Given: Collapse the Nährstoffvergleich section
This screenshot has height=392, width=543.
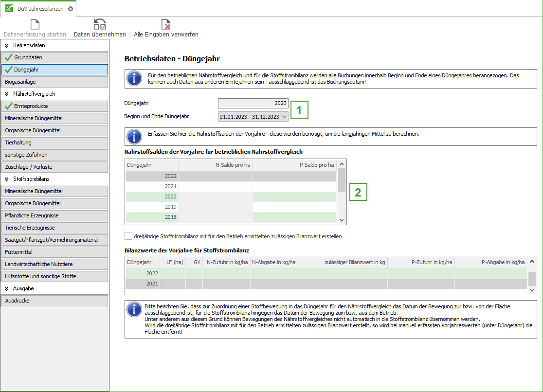Looking at the screenshot, I should [x=7, y=94].
